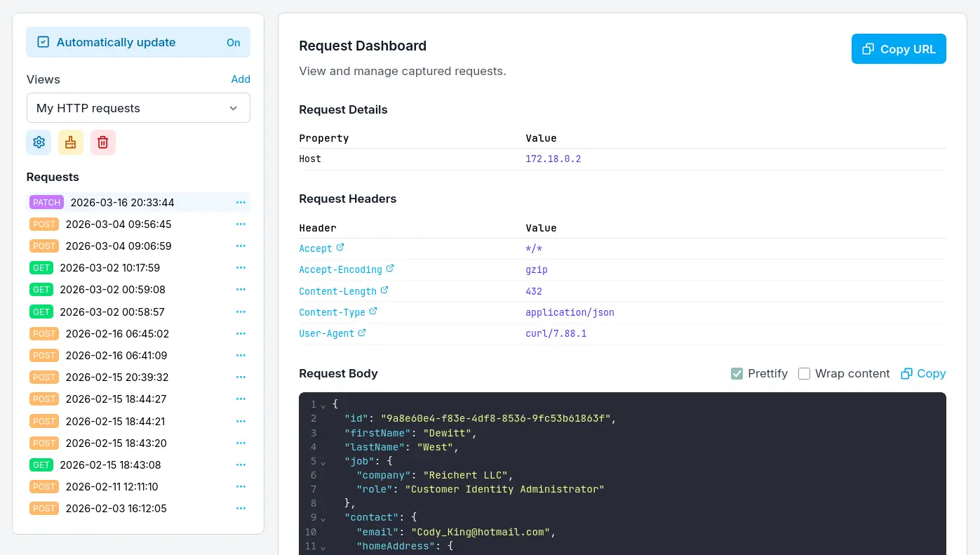Viewport: 980px width, 555px height.
Task: Open the external link icon beside Accept-Encoding
Action: click(390, 269)
